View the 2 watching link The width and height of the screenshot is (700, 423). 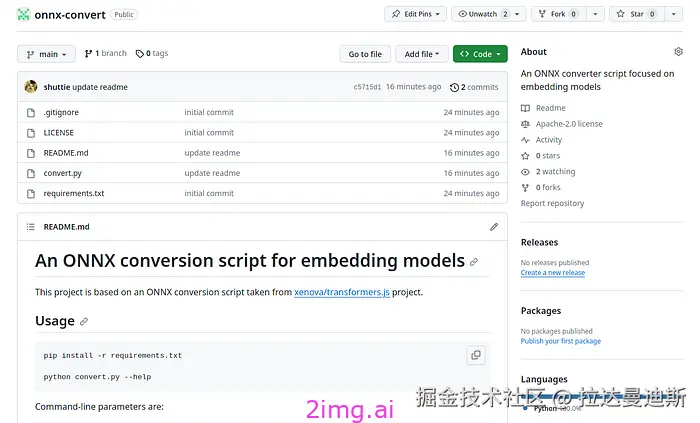click(555, 172)
